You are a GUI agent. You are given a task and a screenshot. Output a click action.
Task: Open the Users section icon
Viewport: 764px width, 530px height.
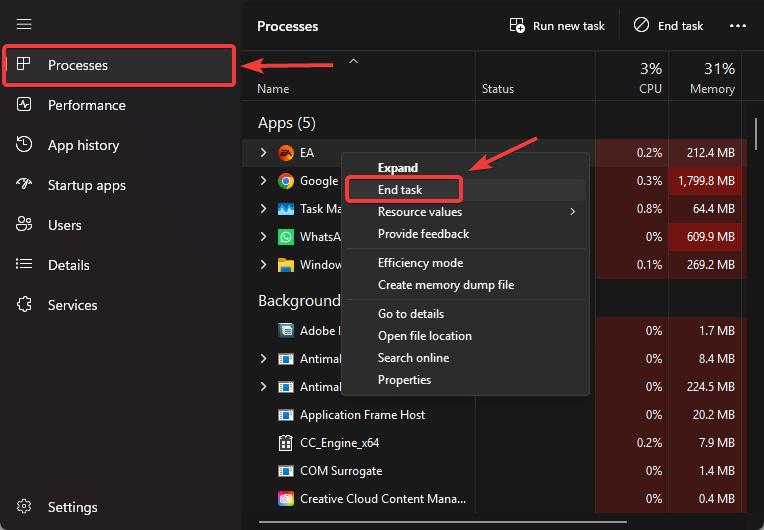click(x=25, y=225)
